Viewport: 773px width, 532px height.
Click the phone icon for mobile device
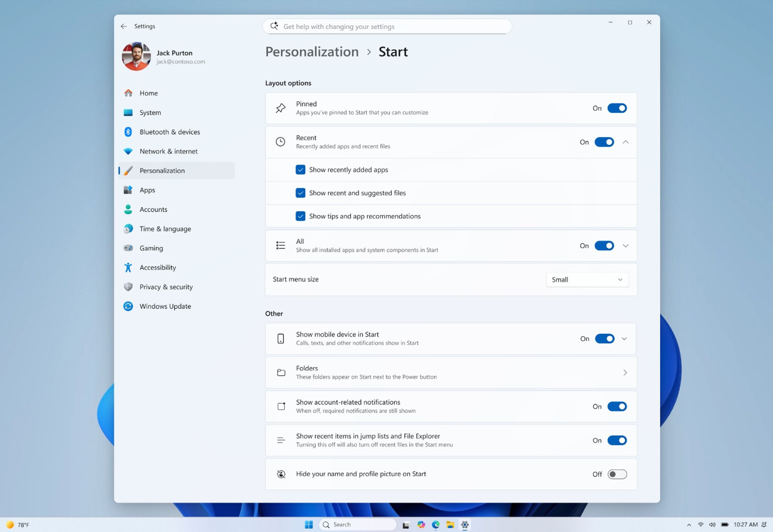tap(281, 339)
